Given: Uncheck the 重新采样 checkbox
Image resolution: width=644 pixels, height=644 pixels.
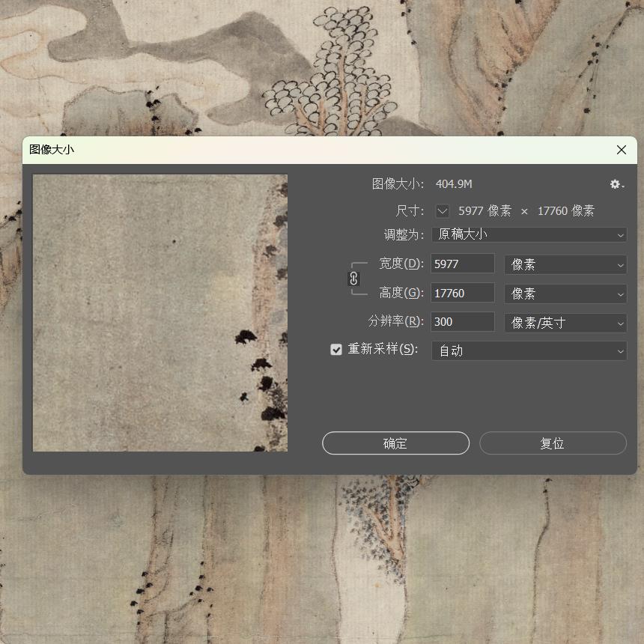Looking at the screenshot, I should point(336,350).
